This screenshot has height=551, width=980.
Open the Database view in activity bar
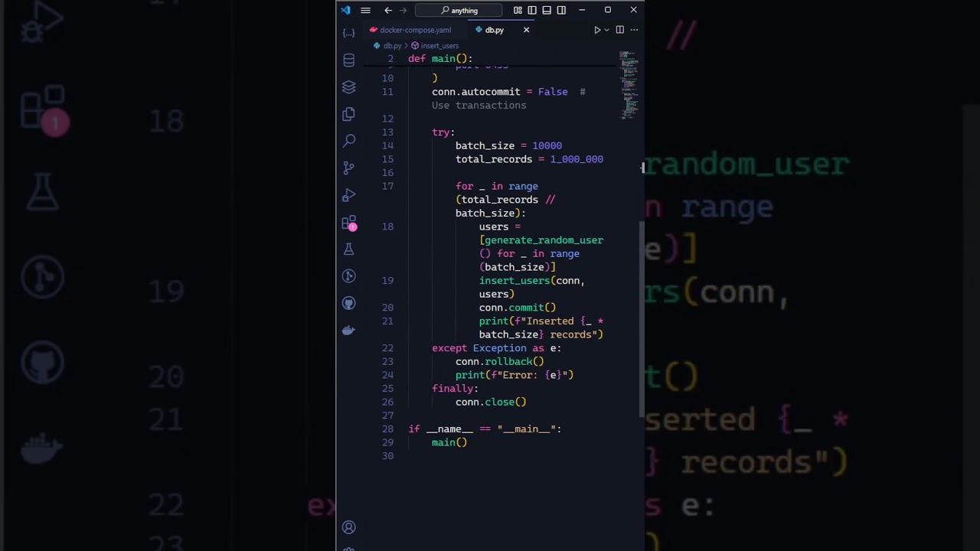349,60
